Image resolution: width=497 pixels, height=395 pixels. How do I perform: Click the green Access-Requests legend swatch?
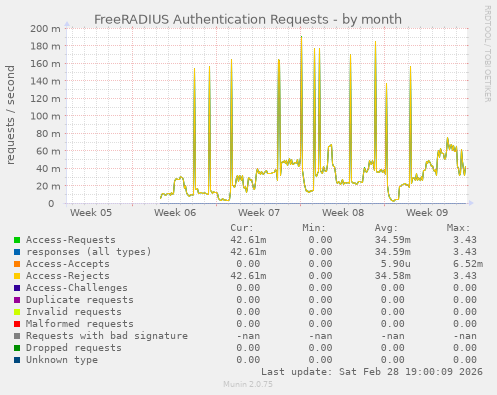click(x=17, y=240)
